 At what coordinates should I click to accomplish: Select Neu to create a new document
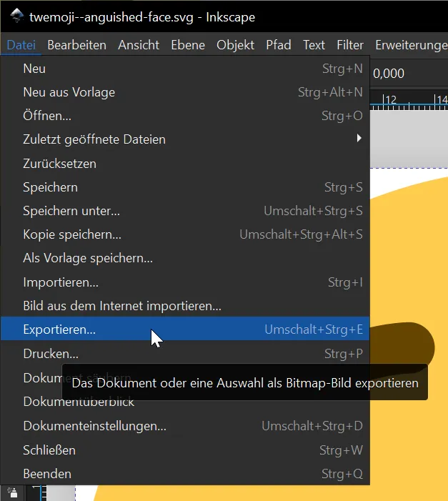coord(34,69)
